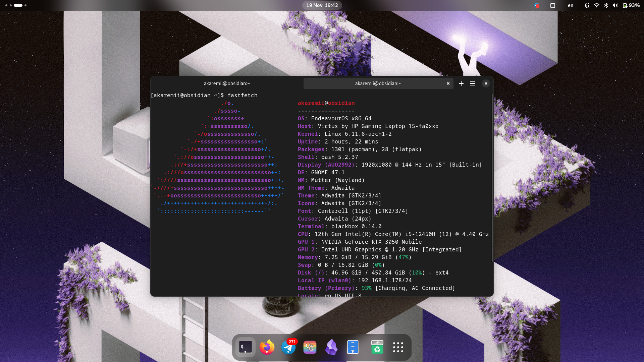This screenshot has height=362, width=644.
Task: Open the en keyboard layout menu
Action: 571,5
